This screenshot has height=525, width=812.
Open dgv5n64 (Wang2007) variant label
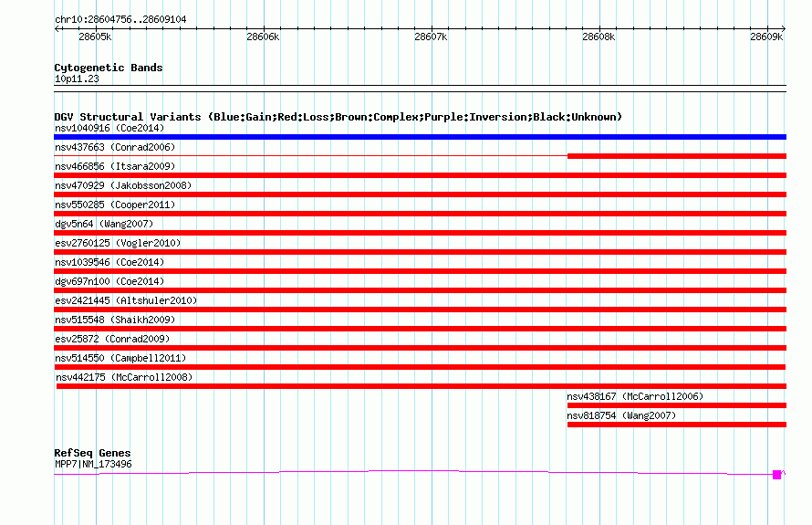(x=104, y=224)
